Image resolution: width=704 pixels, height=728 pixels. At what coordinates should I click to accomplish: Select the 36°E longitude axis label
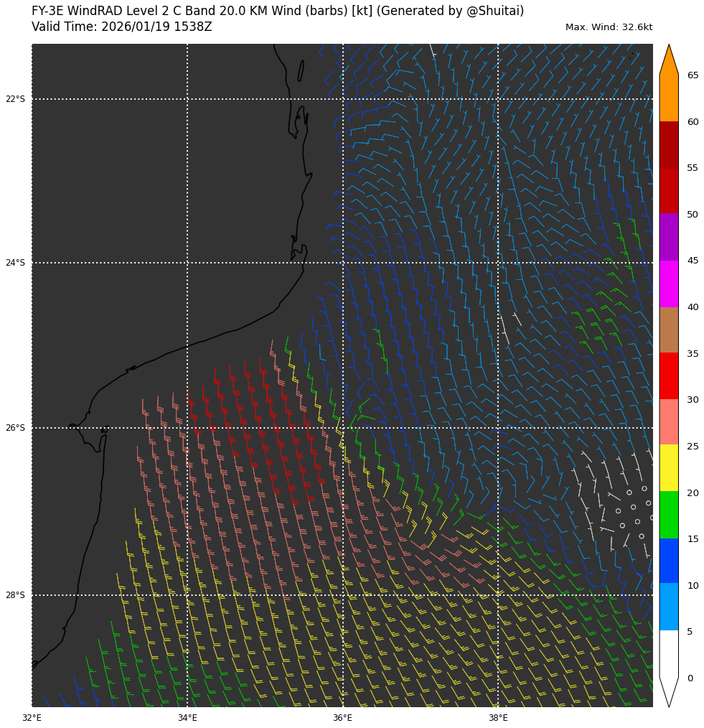click(x=342, y=717)
